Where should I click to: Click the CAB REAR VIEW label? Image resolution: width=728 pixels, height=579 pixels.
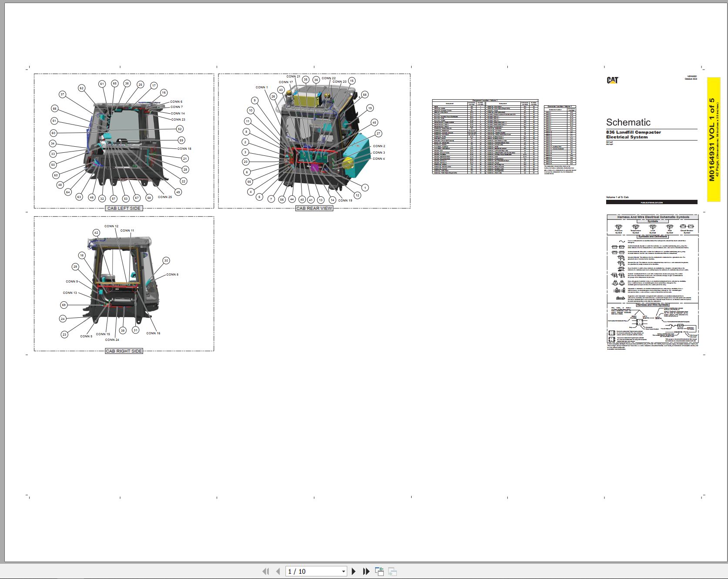[x=314, y=208]
